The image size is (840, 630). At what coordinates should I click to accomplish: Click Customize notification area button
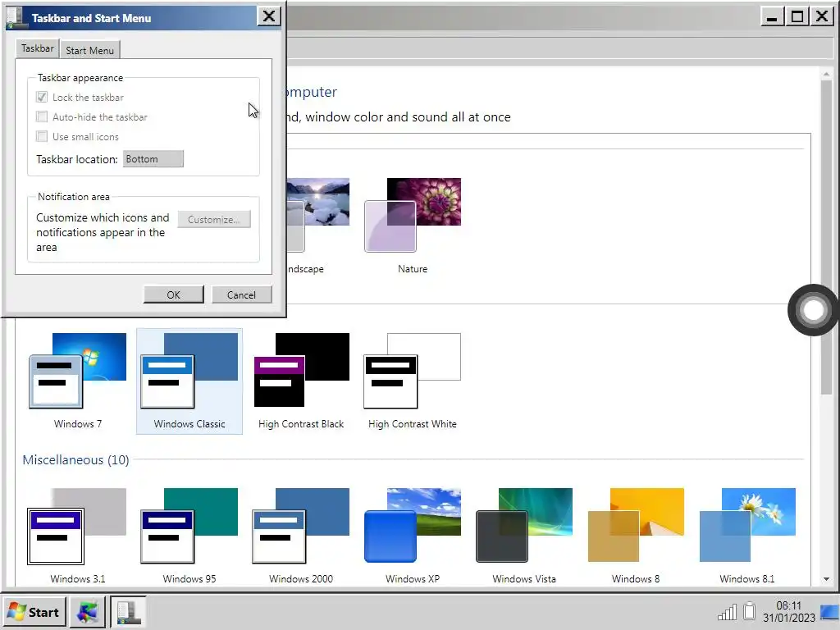[x=214, y=220]
